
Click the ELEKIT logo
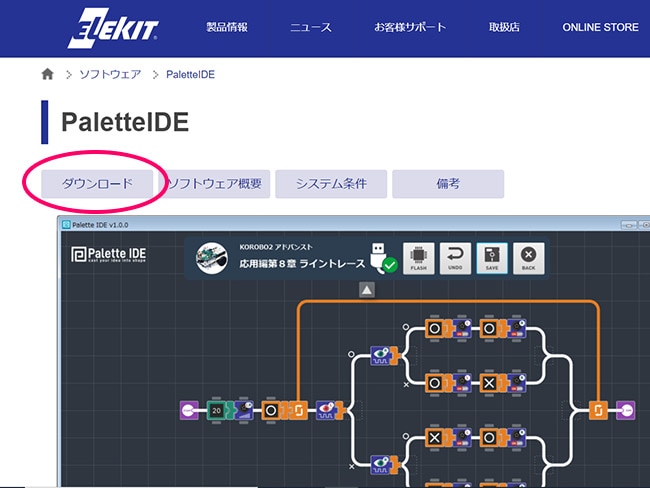pos(113,28)
